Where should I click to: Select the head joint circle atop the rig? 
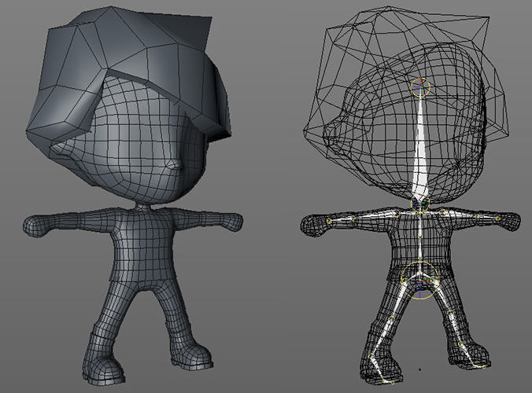coord(420,86)
